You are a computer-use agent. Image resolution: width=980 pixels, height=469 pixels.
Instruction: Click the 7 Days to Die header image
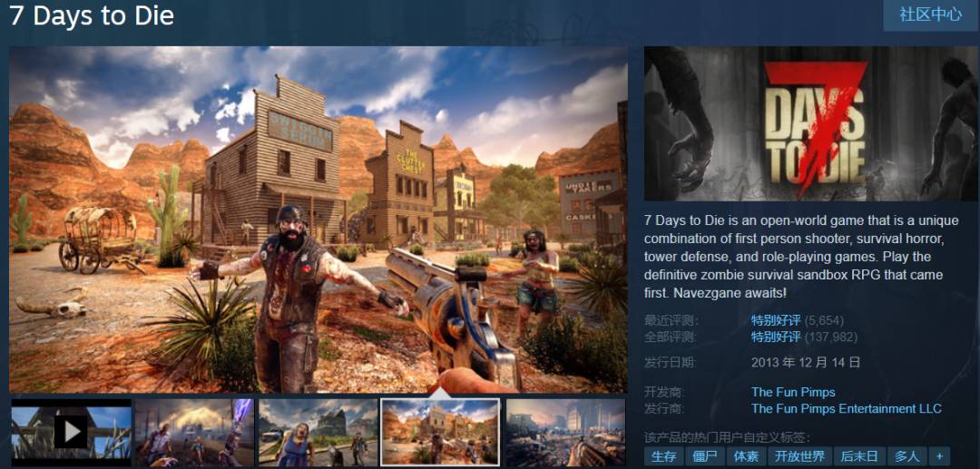(x=812, y=123)
